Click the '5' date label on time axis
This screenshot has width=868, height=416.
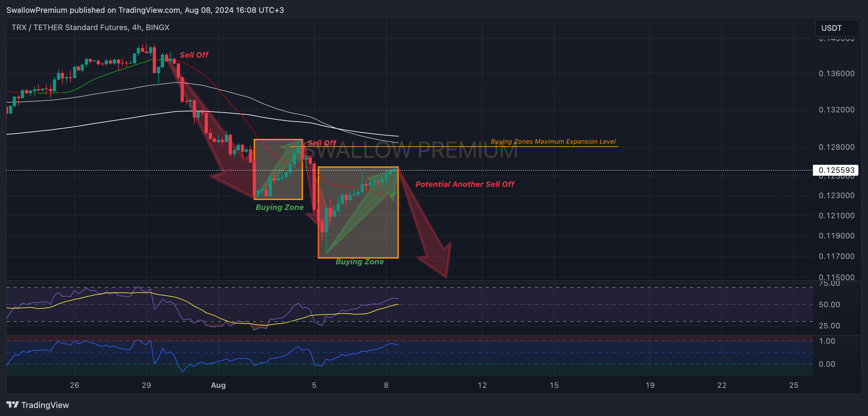tap(314, 385)
